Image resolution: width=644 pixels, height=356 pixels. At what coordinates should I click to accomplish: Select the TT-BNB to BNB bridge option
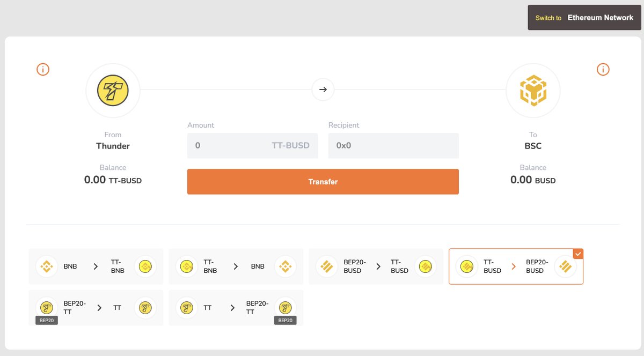pyautogui.click(x=236, y=266)
